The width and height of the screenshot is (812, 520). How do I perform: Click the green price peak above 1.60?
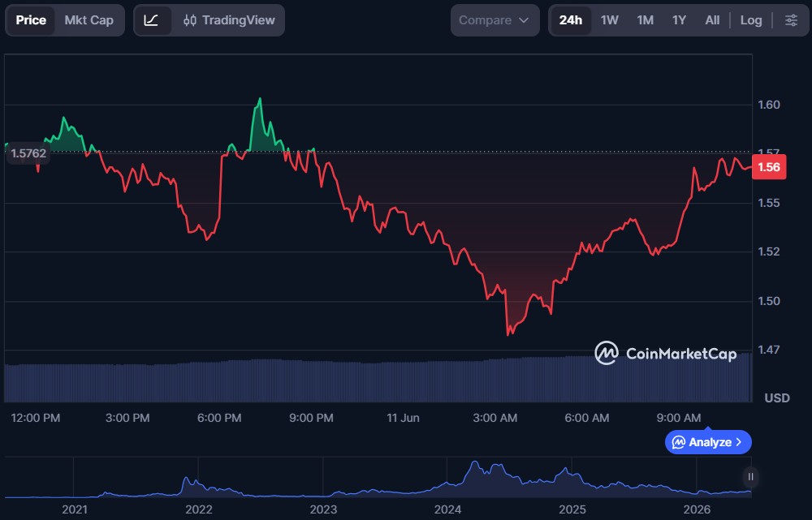click(x=260, y=99)
